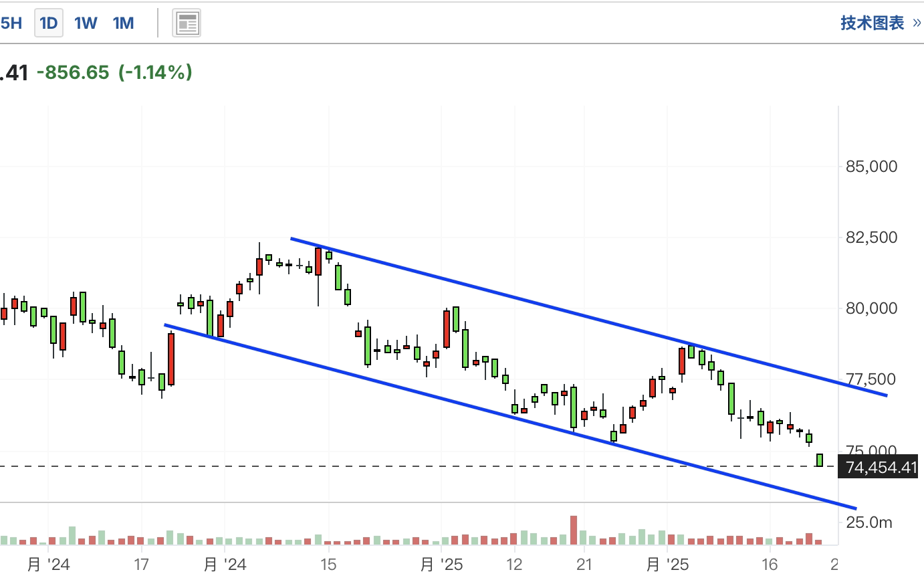Click the -856.65 price change value
The width and height of the screenshot is (924, 582).
73,72
